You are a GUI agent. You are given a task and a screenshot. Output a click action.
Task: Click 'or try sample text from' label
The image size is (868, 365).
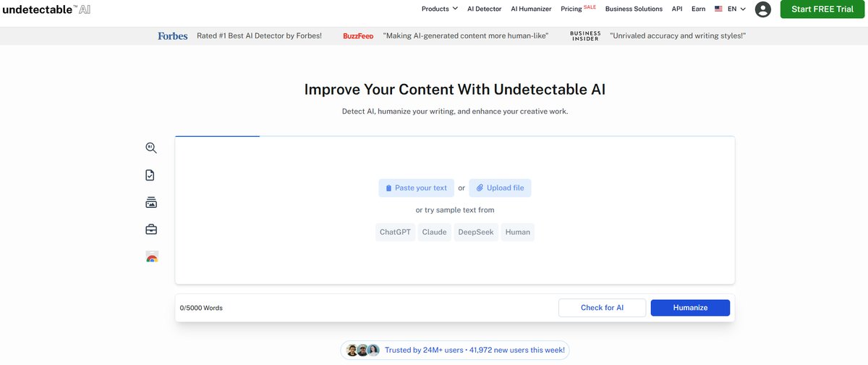pyautogui.click(x=455, y=210)
